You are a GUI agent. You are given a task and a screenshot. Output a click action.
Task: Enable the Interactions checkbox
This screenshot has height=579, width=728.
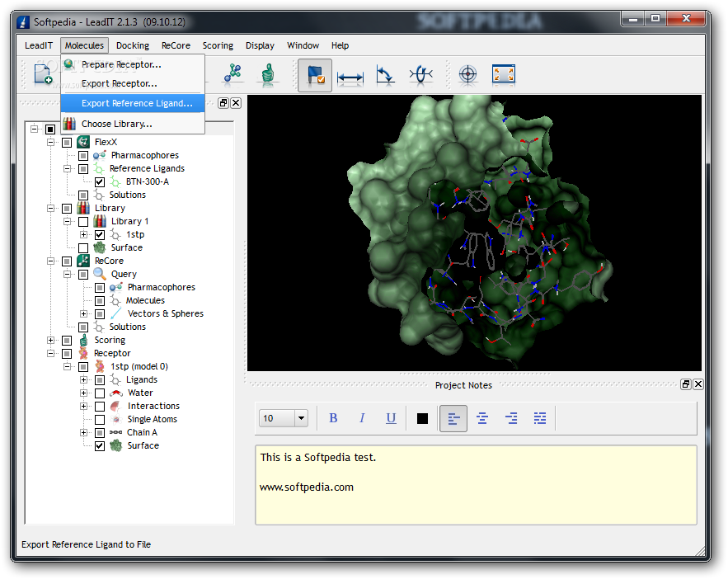100,407
